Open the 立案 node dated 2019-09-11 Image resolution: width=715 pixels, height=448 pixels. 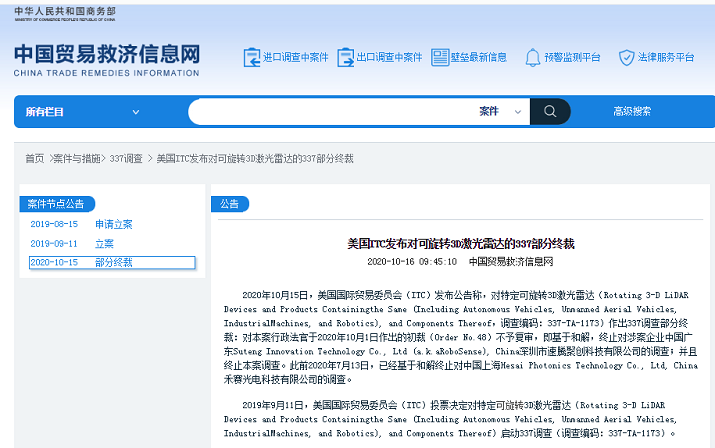click(104, 244)
